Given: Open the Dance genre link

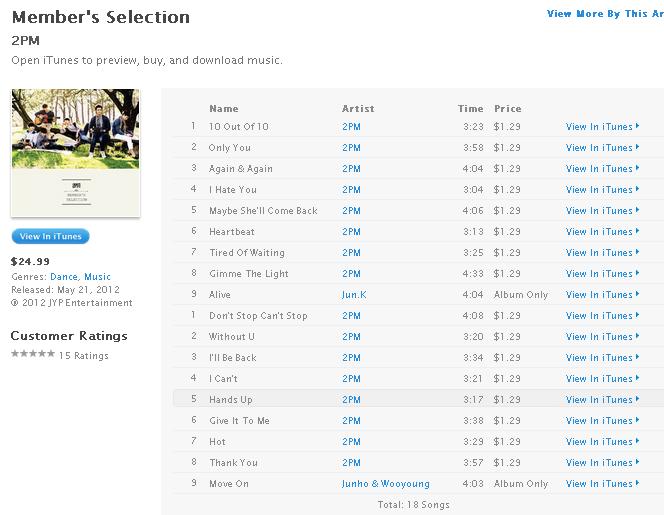Looking at the screenshot, I should pyautogui.click(x=64, y=277).
